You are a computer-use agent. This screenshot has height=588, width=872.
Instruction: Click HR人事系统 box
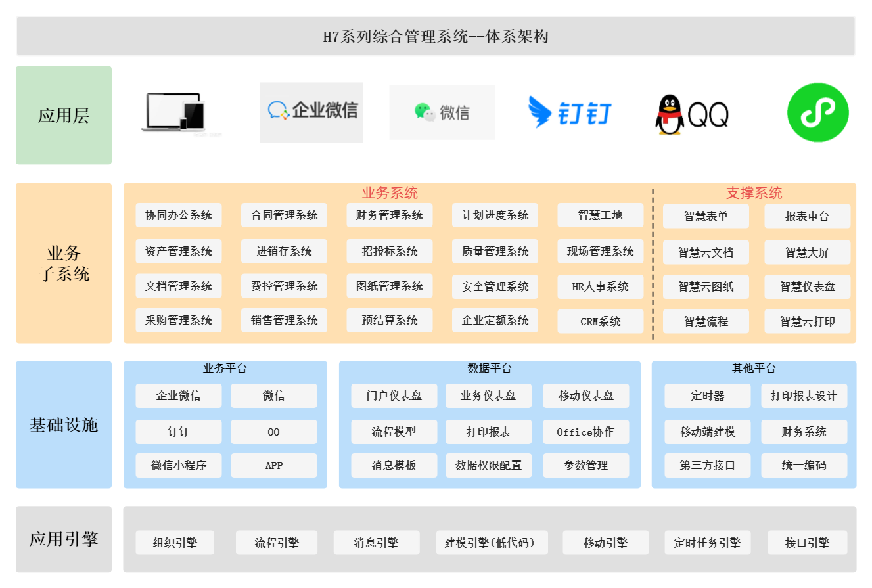click(601, 287)
